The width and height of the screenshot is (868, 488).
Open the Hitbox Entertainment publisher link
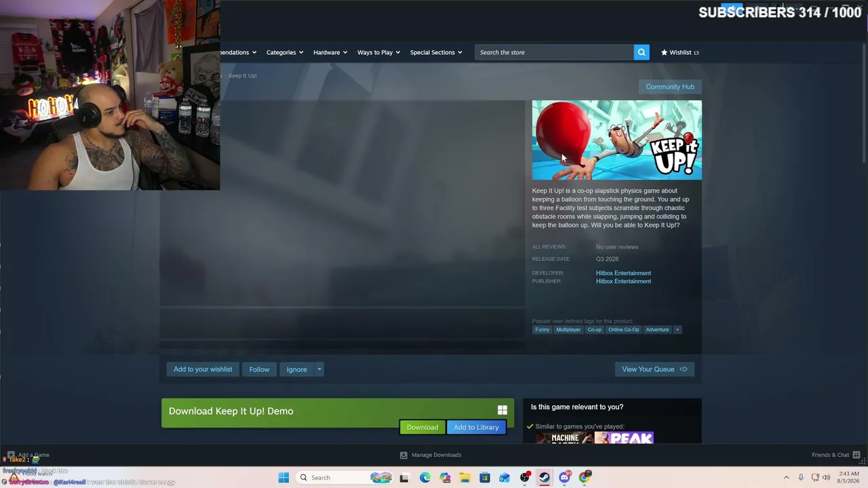pyautogui.click(x=623, y=281)
